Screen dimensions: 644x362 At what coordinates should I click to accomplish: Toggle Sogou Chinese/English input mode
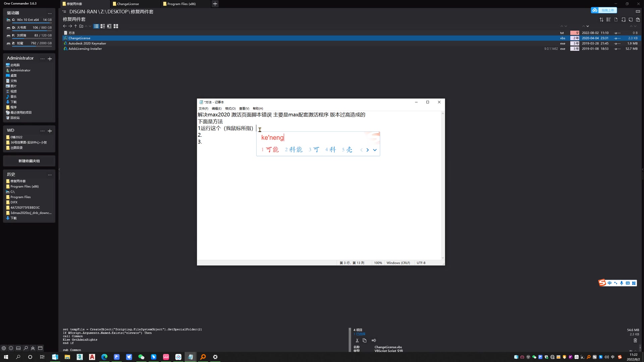(609, 283)
